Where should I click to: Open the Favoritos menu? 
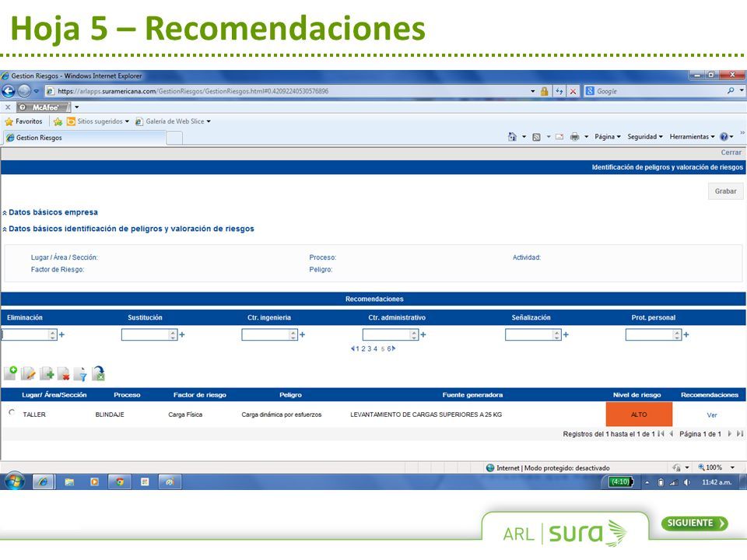click(x=24, y=121)
